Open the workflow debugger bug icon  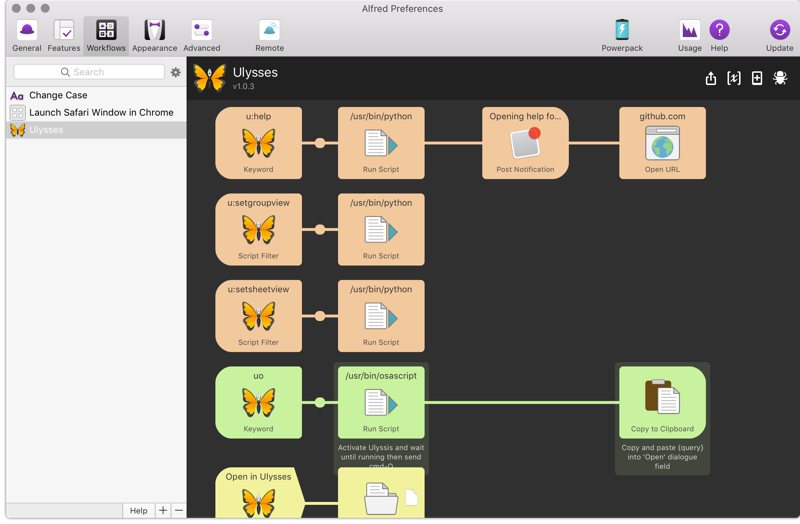780,78
